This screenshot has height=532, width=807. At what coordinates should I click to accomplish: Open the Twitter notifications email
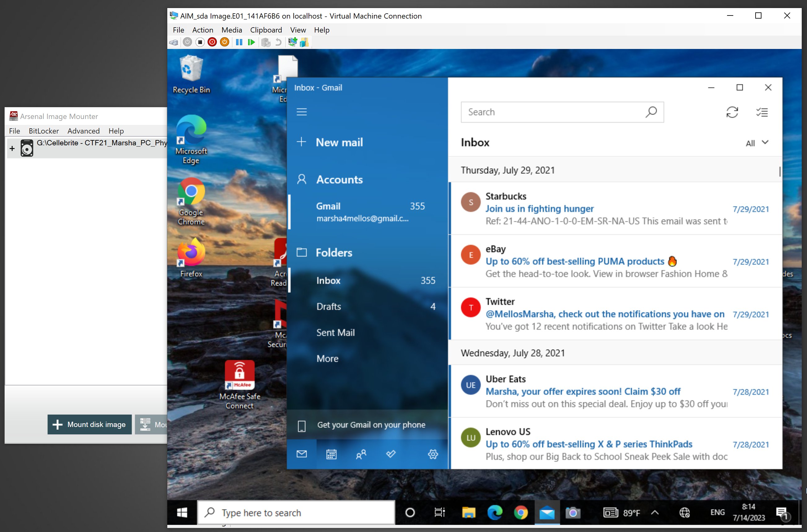pos(605,314)
